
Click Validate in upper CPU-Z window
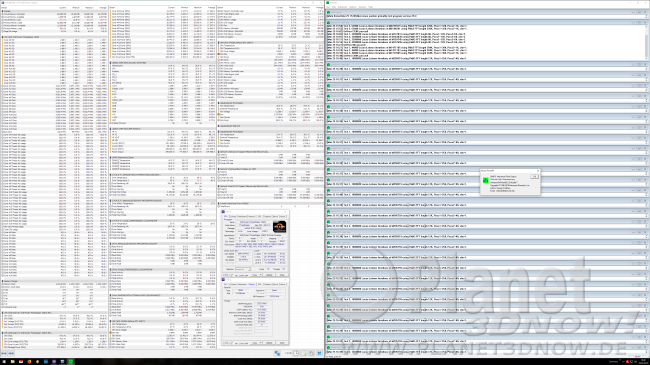[x=269, y=275]
